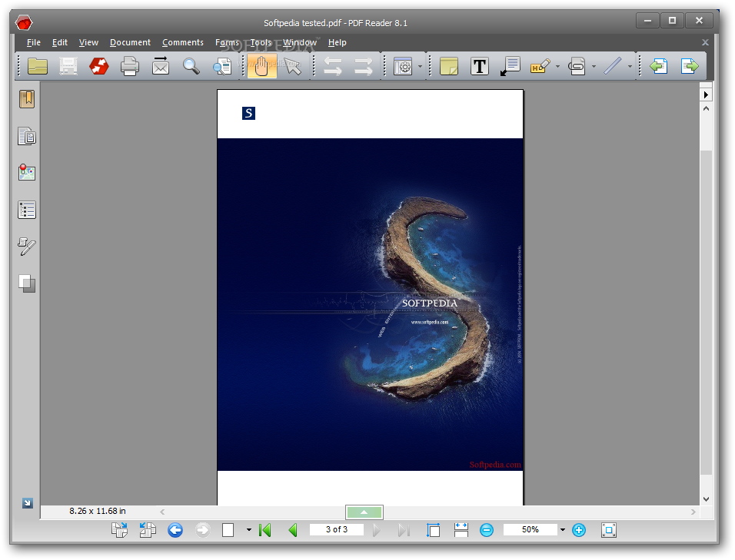Click the advanced search documents icon
Image resolution: width=735 pixels, height=560 pixels.
(x=222, y=66)
